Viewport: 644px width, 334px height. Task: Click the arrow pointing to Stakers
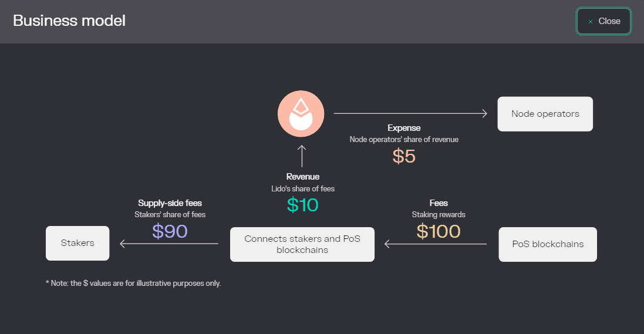(169, 244)
